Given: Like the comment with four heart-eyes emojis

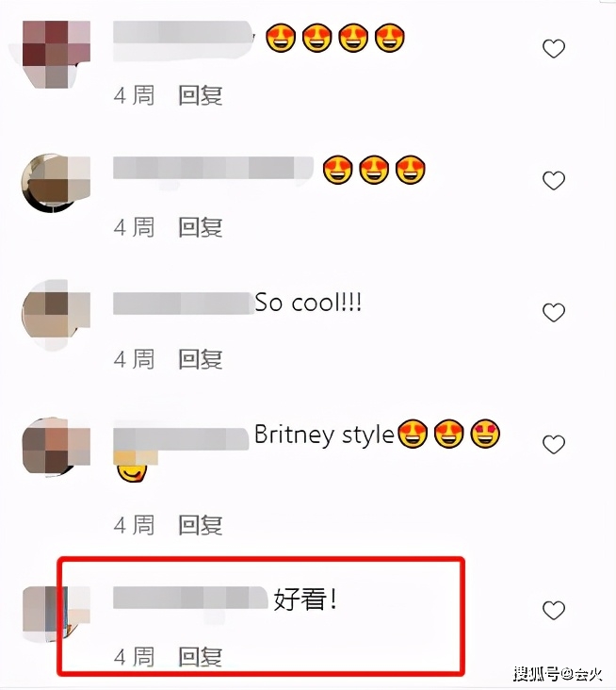Looking at the screenshot, I should click(554, 48).
